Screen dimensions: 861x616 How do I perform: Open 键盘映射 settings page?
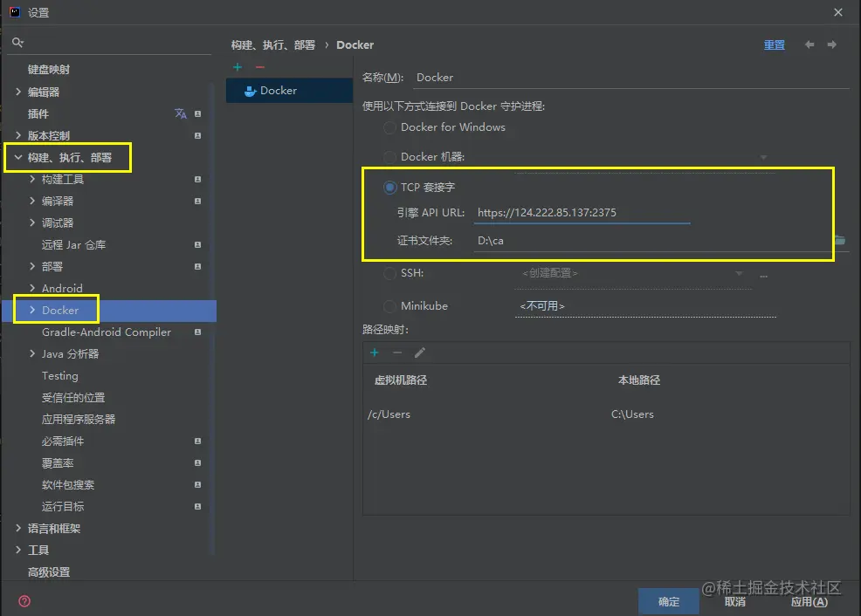coord(49,70)
